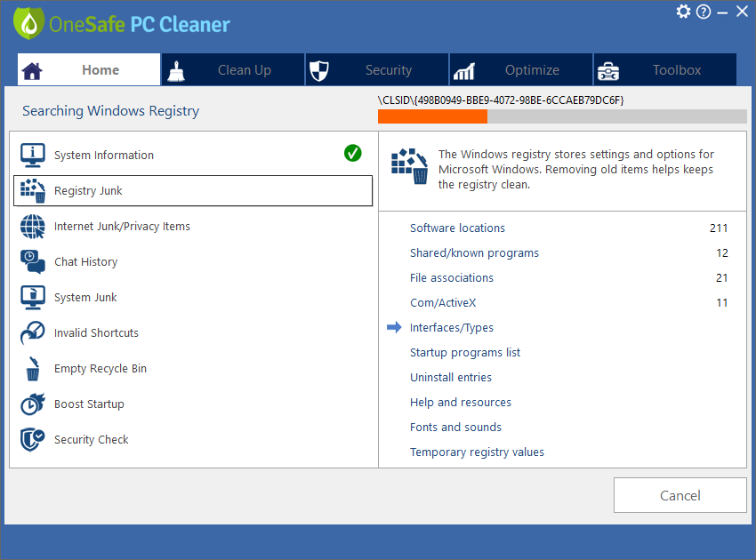The width and height of the screenshot is (756, 560).
Task: Select Security Check scan item
Action: tap(193, 439)
